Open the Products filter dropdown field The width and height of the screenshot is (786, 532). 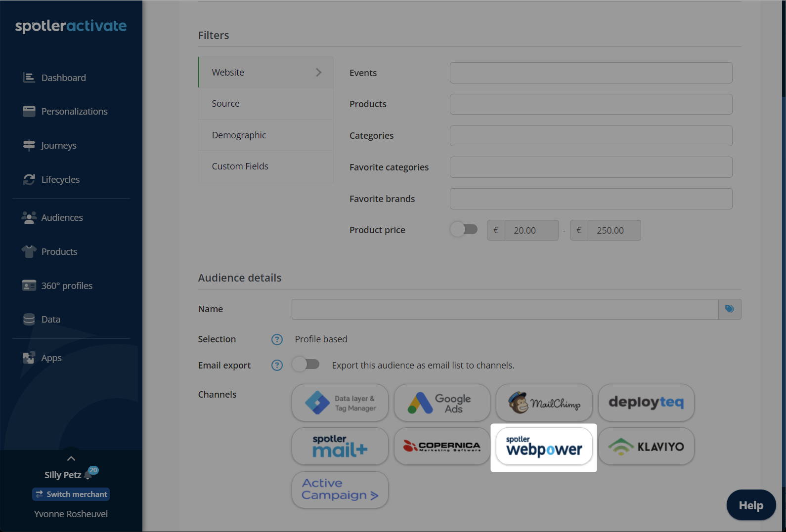(591, 104)
